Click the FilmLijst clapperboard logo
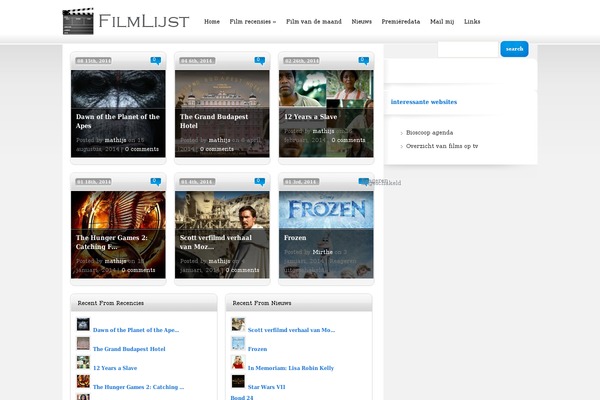 tap(78, 21)
